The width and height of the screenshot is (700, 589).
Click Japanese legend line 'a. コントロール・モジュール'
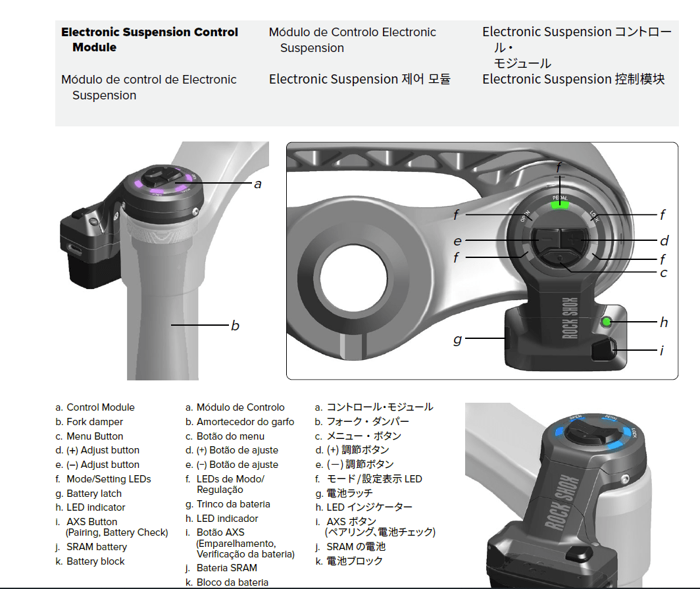[374, 407]
